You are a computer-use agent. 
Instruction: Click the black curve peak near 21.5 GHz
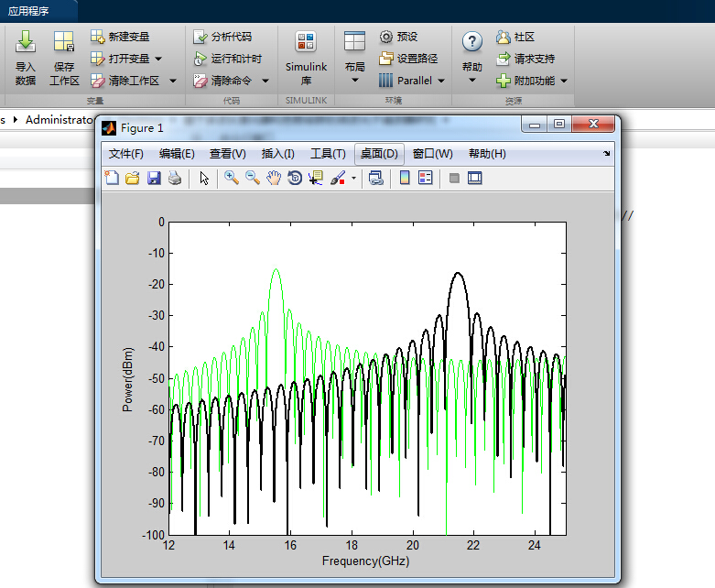pos(458,273)
